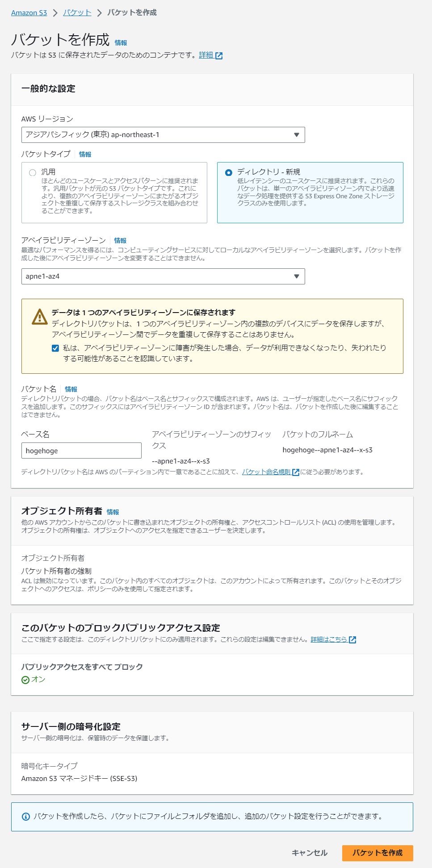432x868 pixels.
Task: Click the orange バケットを作成 button
Action: 377,853
